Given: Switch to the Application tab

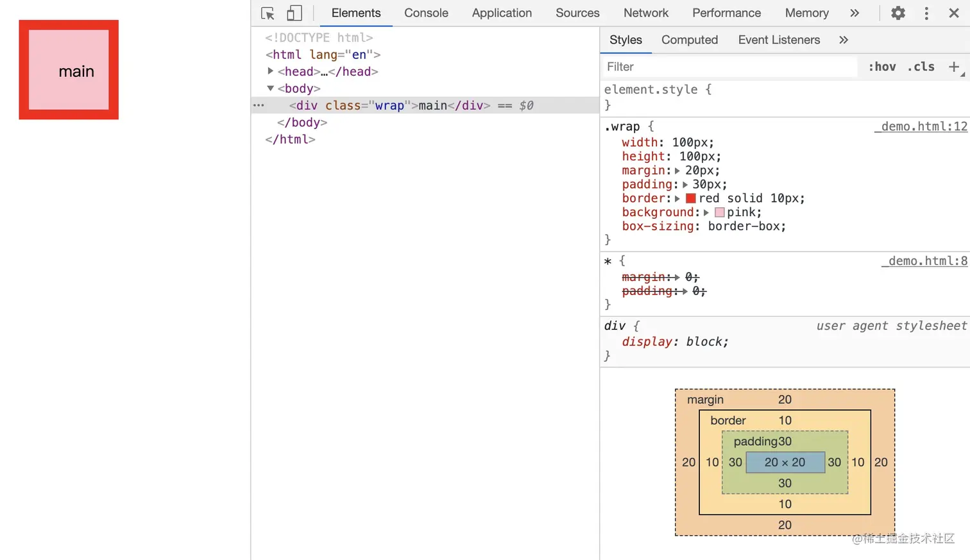Looking at the screenshot, I should pos(502,13).
